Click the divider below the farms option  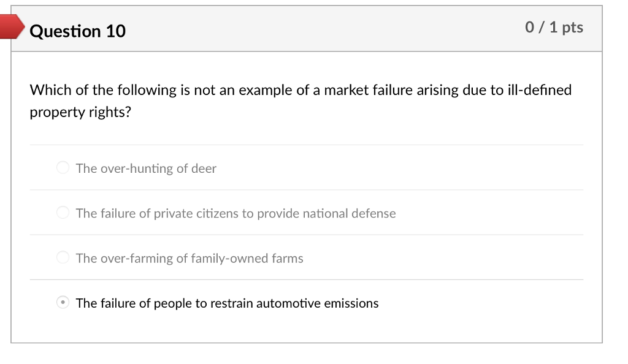point(307,279)
